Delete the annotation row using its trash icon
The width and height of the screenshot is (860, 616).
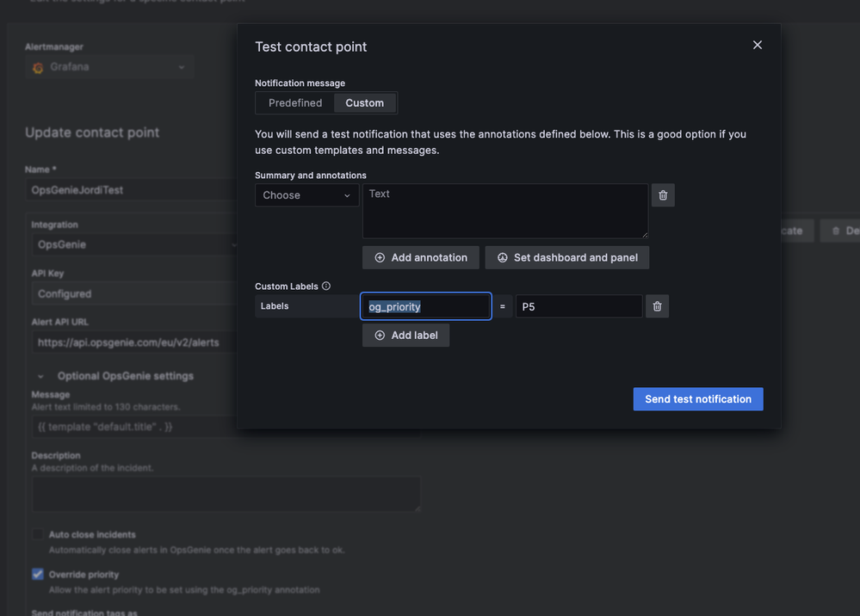(x=662, y=194)
